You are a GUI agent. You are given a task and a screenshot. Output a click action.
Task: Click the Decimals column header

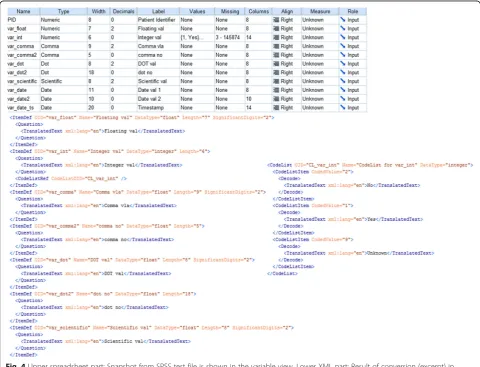click(123, 11)
